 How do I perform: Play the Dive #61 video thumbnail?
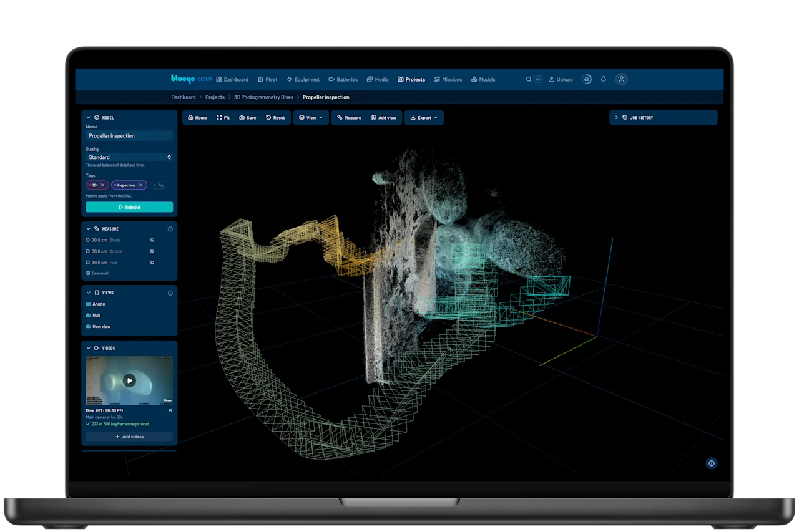coord(129,380)
